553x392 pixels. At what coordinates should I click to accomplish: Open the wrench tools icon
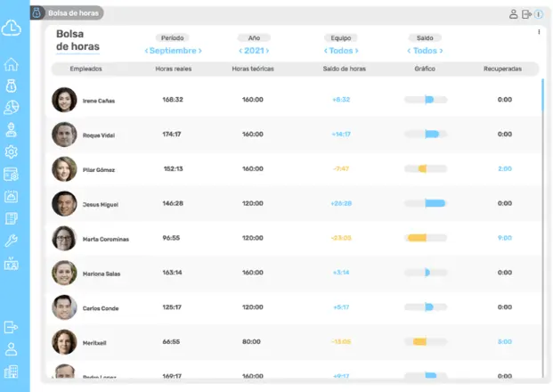(x=12, y=241)
